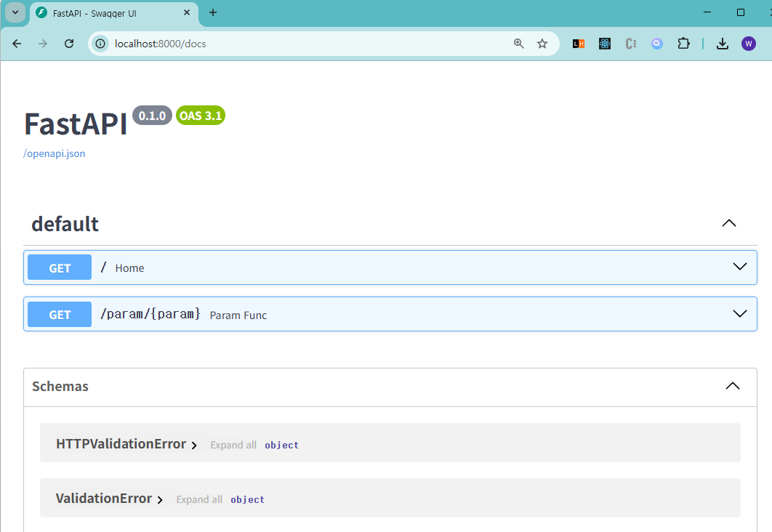Expand the ValidationError schema arrow
This screenshot has height=532, width=772.
pos(160,499)
